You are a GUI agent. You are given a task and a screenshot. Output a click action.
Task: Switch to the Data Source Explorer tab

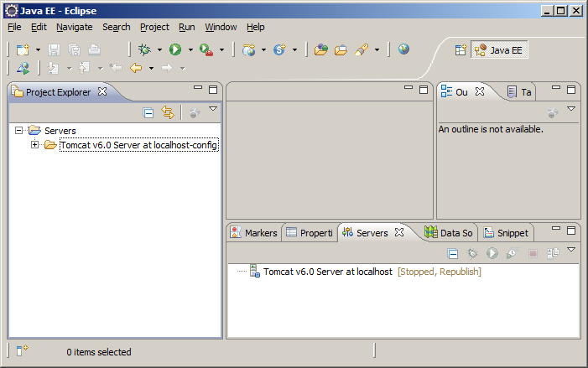point(449,233)
